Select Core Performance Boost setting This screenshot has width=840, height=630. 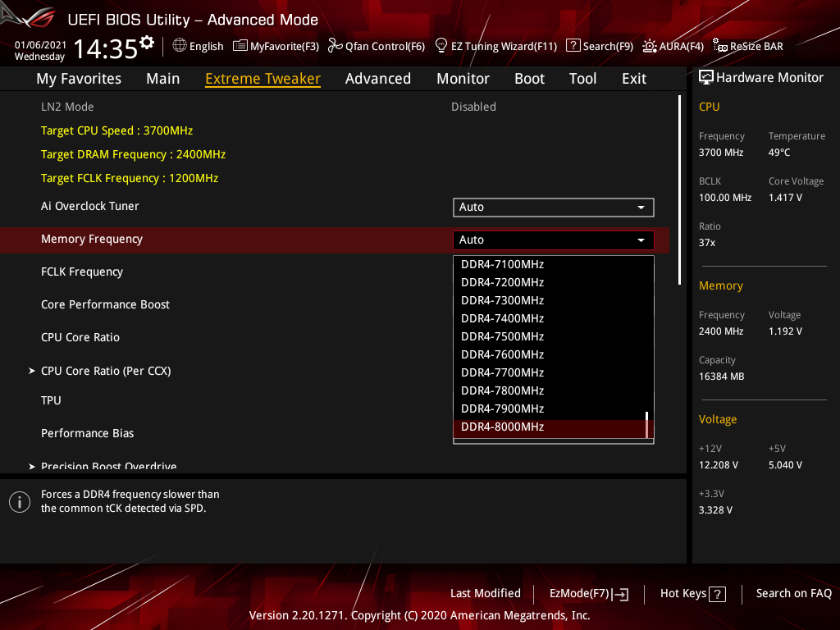pyautogui.click(x=106, y=304)
